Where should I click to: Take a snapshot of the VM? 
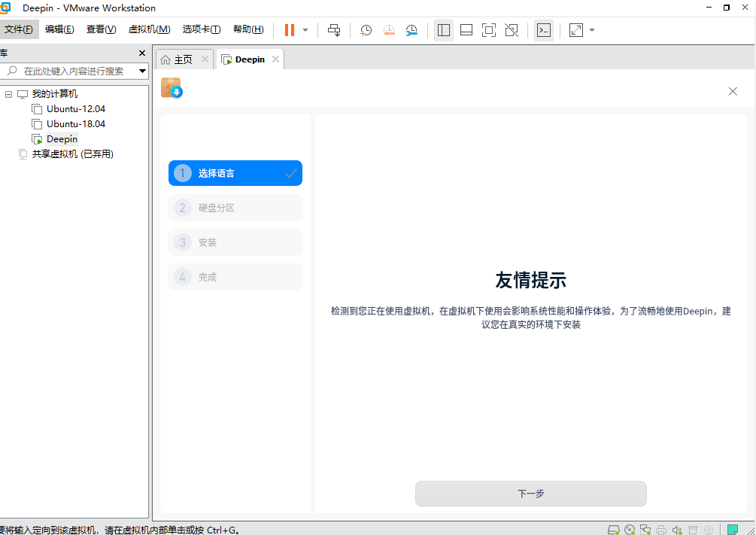coord(366,30)
